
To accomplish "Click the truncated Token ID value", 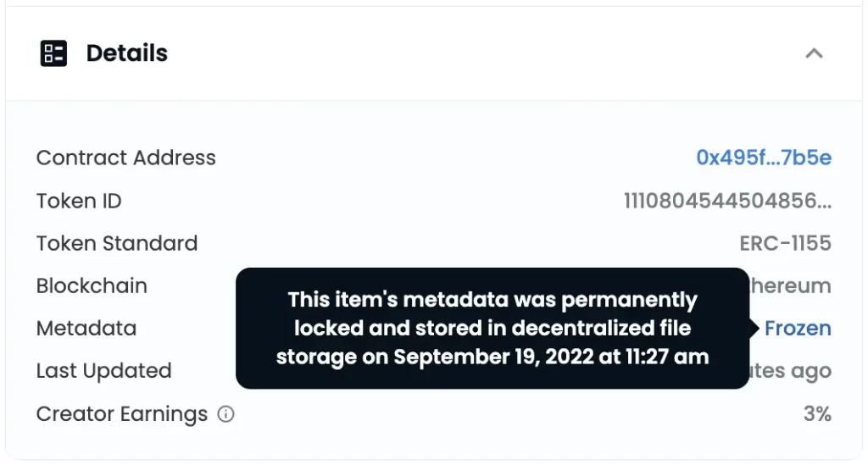I will tap(727, 201).
